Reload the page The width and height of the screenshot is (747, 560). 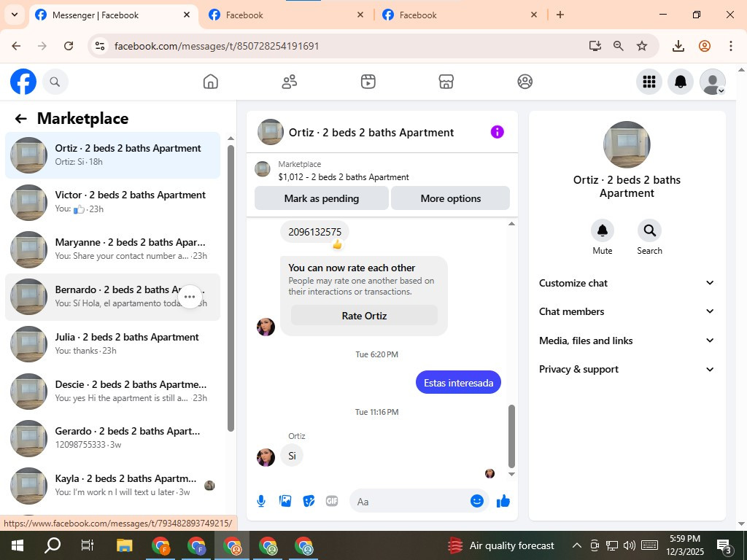pos(69,46)
